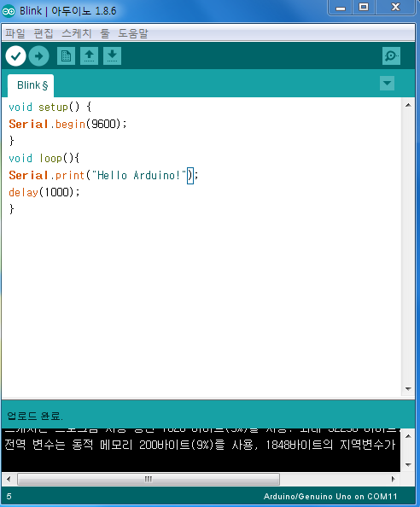This screenshot has width=420, height=507.
Task: Click the Verify checkmark button
Action: pos(15,56)
